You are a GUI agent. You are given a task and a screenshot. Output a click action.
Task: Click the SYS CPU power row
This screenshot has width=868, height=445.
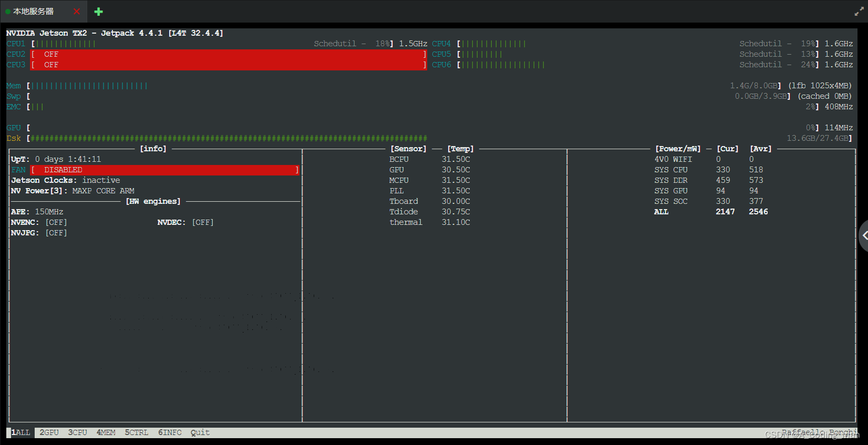coord(709,170)
